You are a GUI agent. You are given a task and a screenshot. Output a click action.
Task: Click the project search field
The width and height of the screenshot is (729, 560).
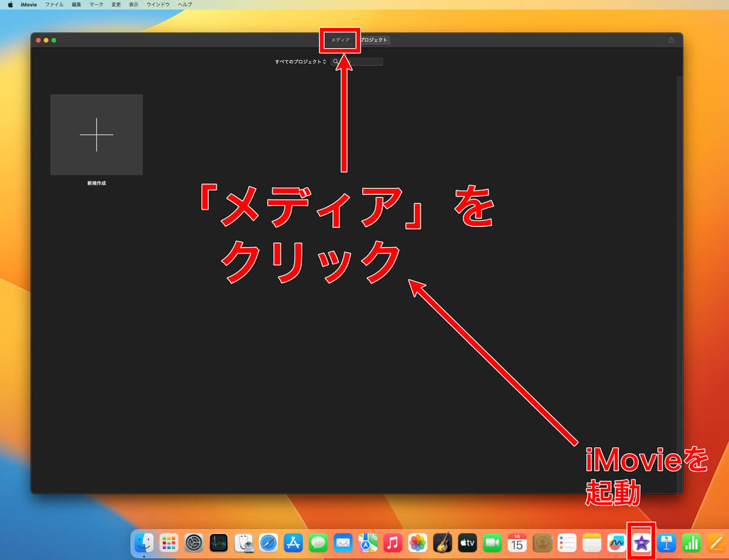click(357, 61)
